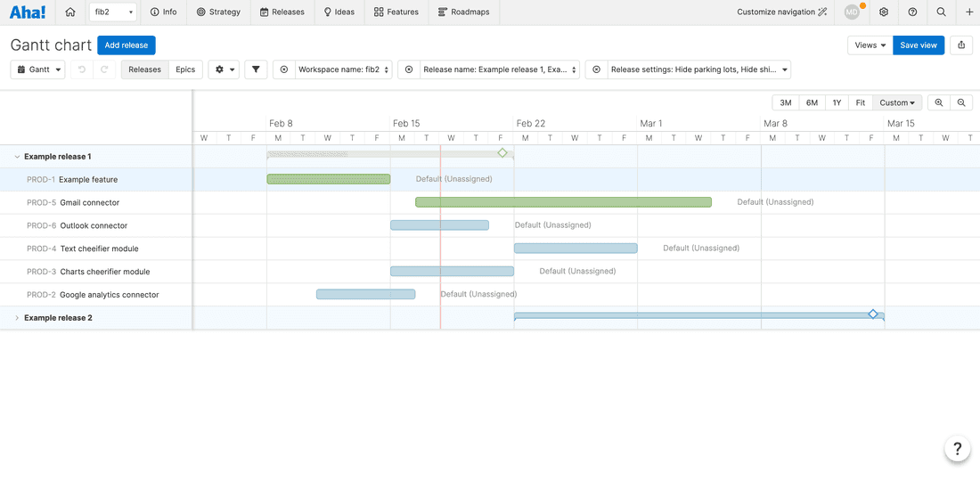980x481 pixels.
Task: Click the Add release button
Action: 127,45
